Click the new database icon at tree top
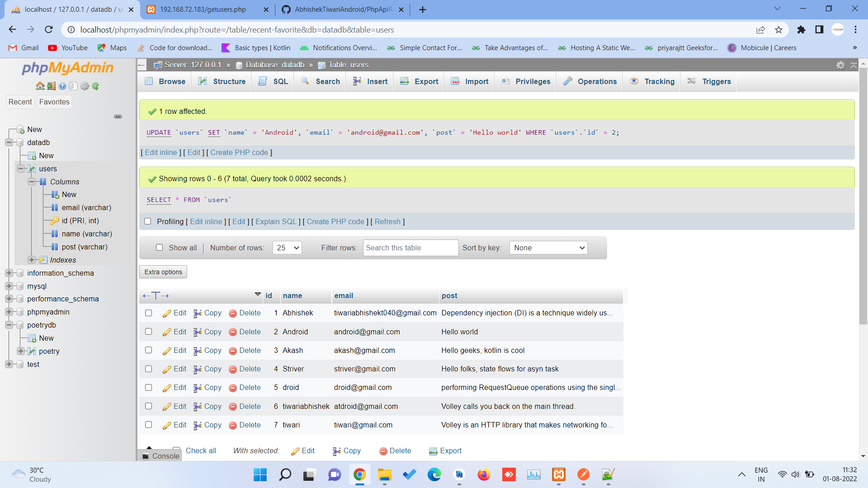 [20, 130]
